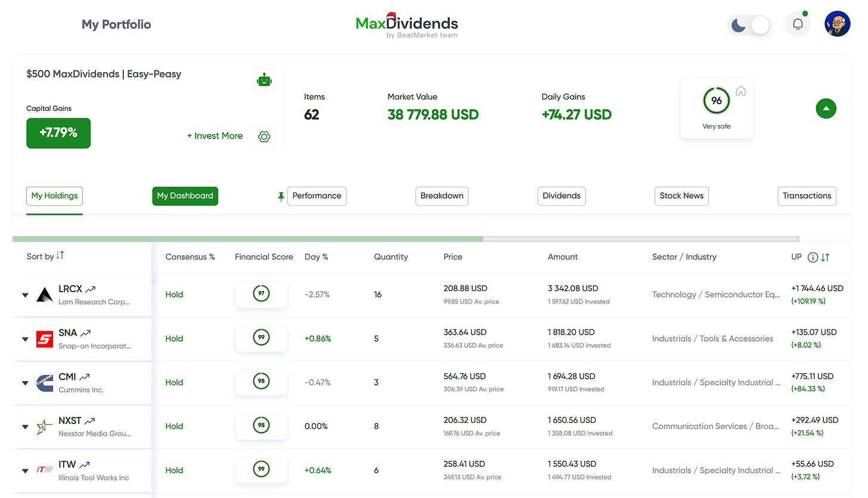Sort by UP column arrows
This screenshot has height=498, width=868.
(826, 258)
